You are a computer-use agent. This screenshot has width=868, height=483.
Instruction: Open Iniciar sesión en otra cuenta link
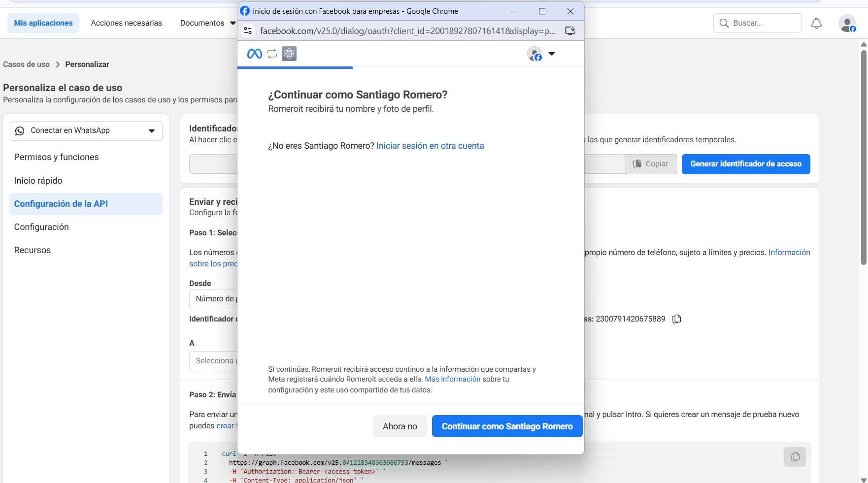pos(430,146)
